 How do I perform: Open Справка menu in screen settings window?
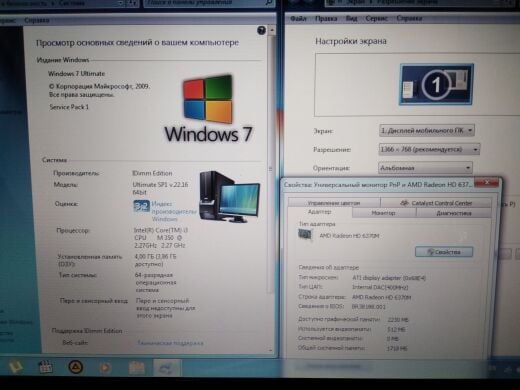(x=409, y=19)
